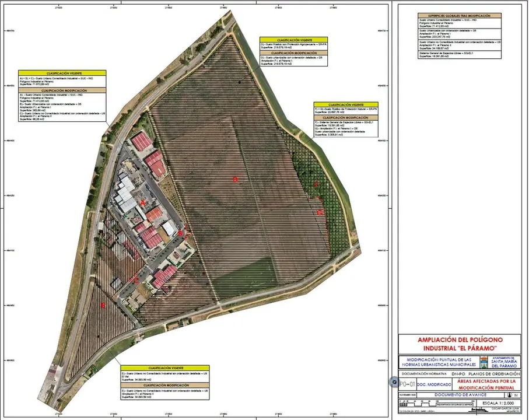
Task: Select red marker B in the central field
Action: [236, 179]
